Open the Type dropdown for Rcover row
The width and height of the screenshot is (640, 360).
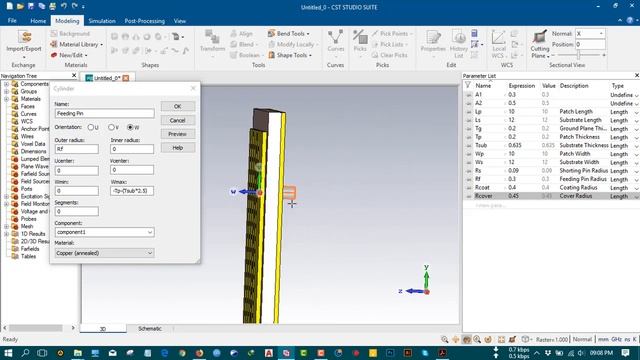click(x=636, y=196)
